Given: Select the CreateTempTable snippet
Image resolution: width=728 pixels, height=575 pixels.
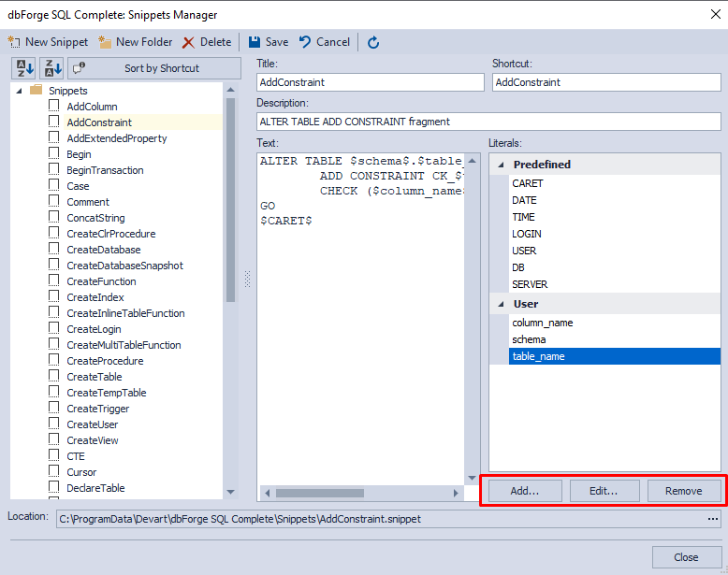Looking at the screenshot, I should (107, 393).
